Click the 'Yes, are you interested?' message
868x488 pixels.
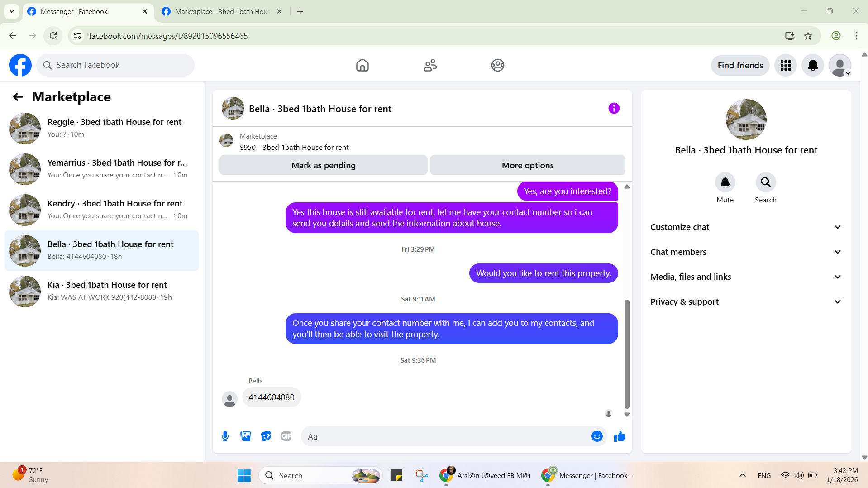coord(568,191)
